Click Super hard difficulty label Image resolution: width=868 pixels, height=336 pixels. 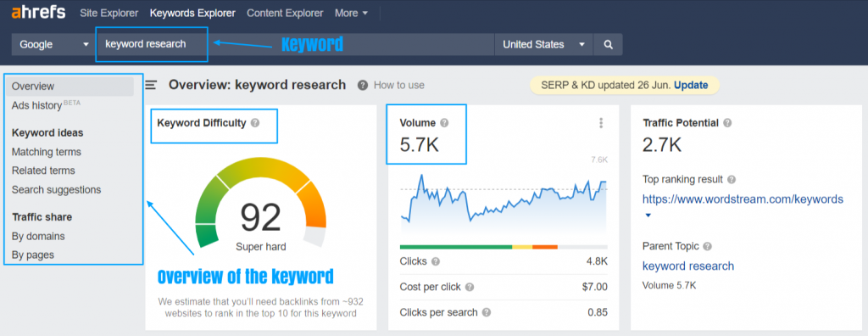(x=261, y=247)
